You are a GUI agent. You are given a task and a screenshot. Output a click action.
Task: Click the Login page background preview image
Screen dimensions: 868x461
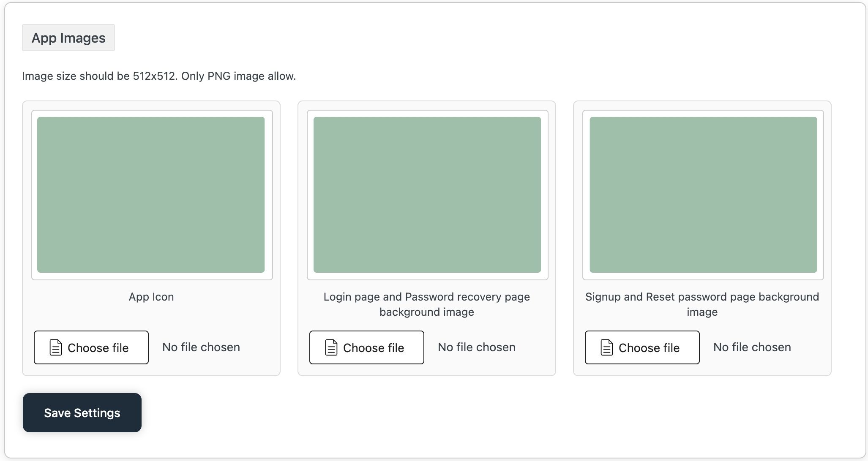click(427, 195)
